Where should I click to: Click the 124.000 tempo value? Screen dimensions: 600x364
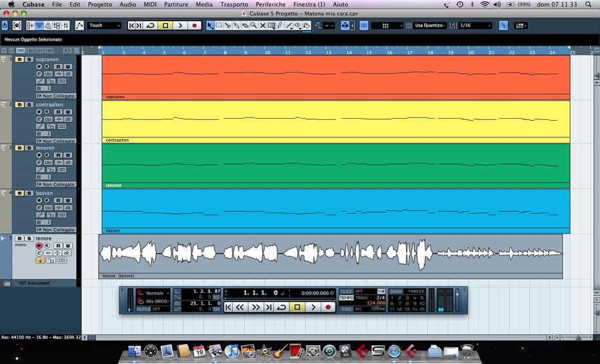(376, 303)
